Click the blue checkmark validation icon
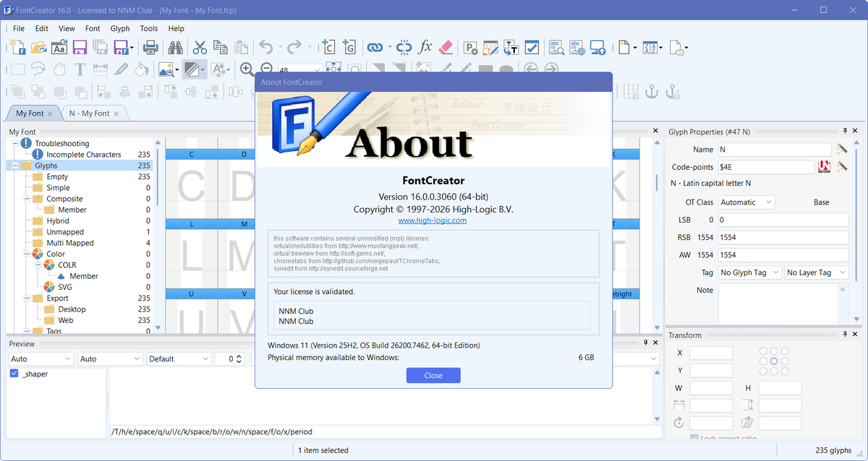868x461 pixels. click(532, 48)
